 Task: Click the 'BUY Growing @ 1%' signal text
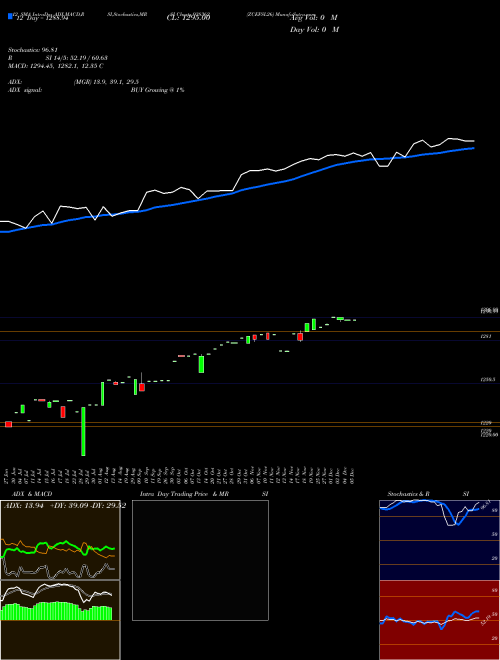157,90
